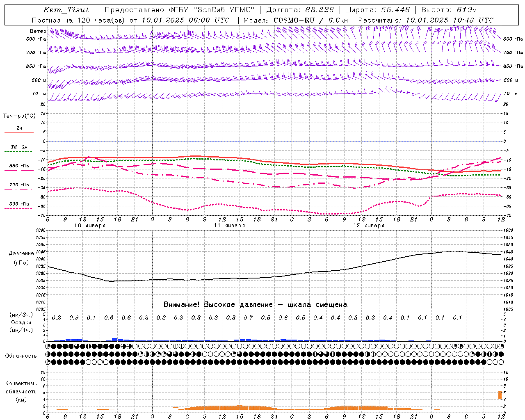The width and height of the screenshot is (525, 420).
Task: Click the dashed line sample under 'Td 2м'
Action: (19, 152)
